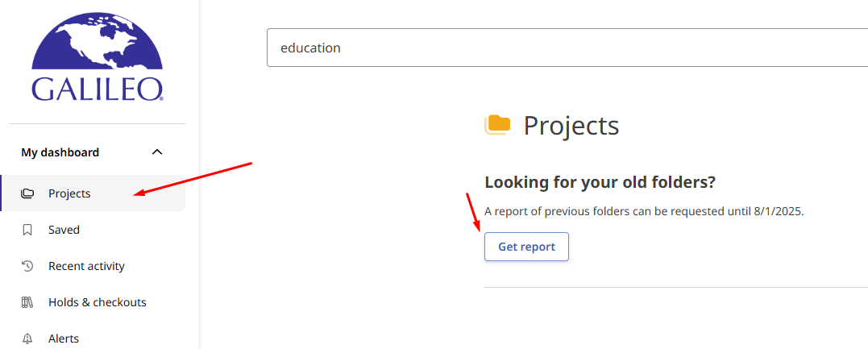Click the Alerts bell icon
Image resolution: width=868 pixels, height=349 pixels.
point(27,339)
